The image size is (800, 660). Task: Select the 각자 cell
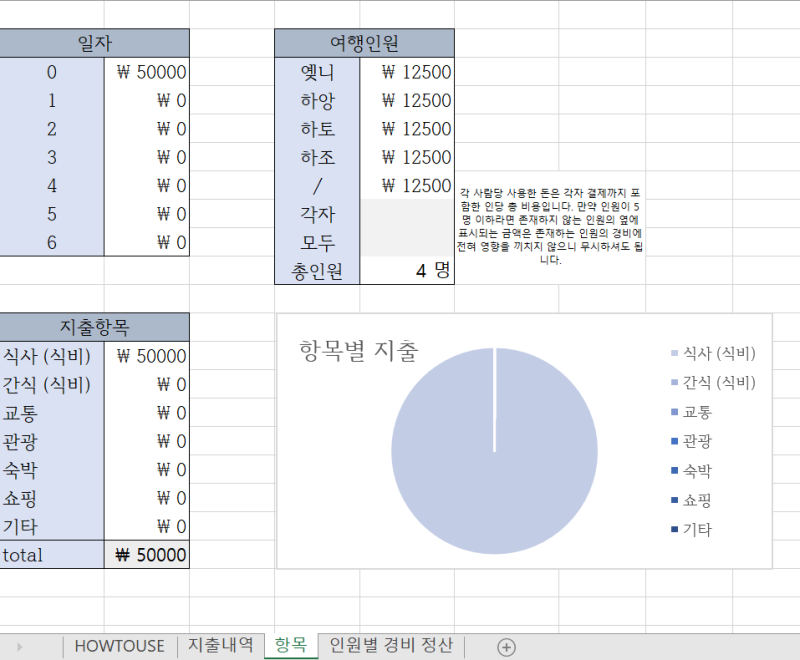point(317,214)
